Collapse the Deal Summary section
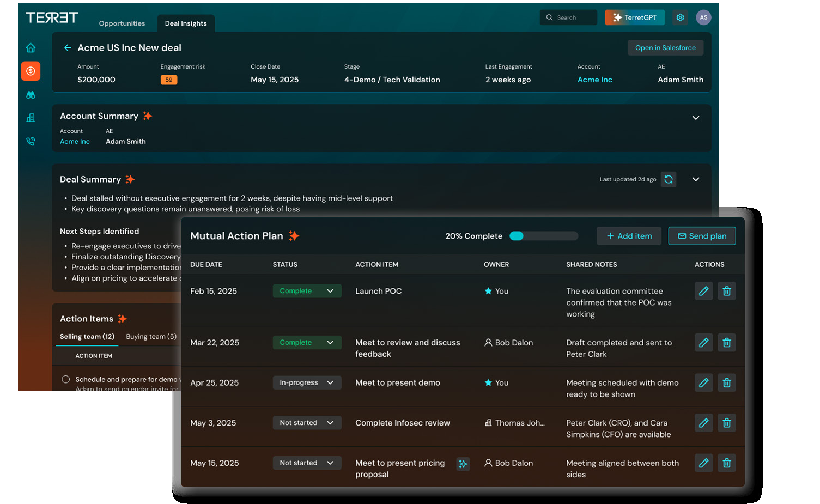This screenshot has height=504, width=820. point(696,179)
